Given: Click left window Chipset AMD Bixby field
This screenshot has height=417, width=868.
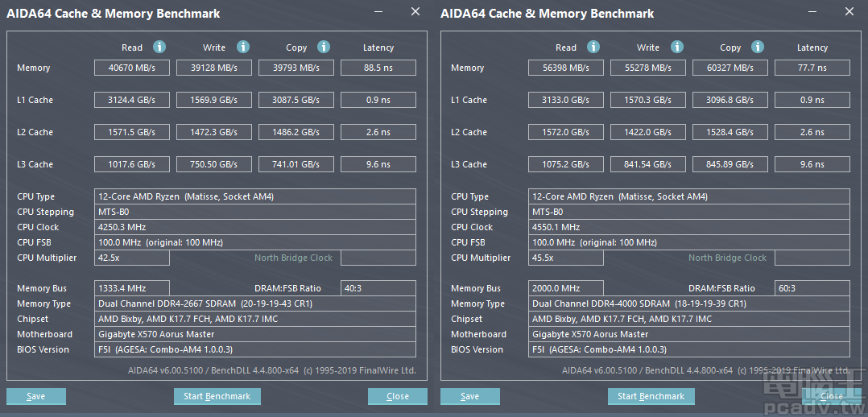Looking at the screenshot, I should tap(255, 319).
